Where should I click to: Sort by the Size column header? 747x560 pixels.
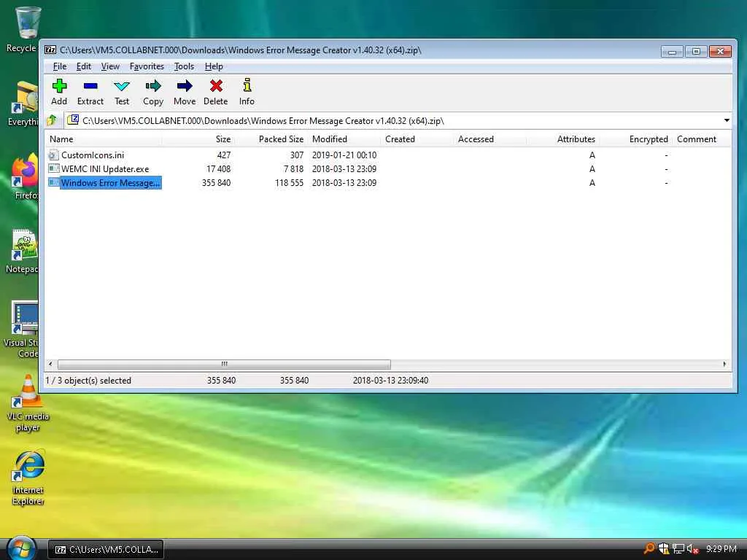pyautogui.click(x=198, y=139)
